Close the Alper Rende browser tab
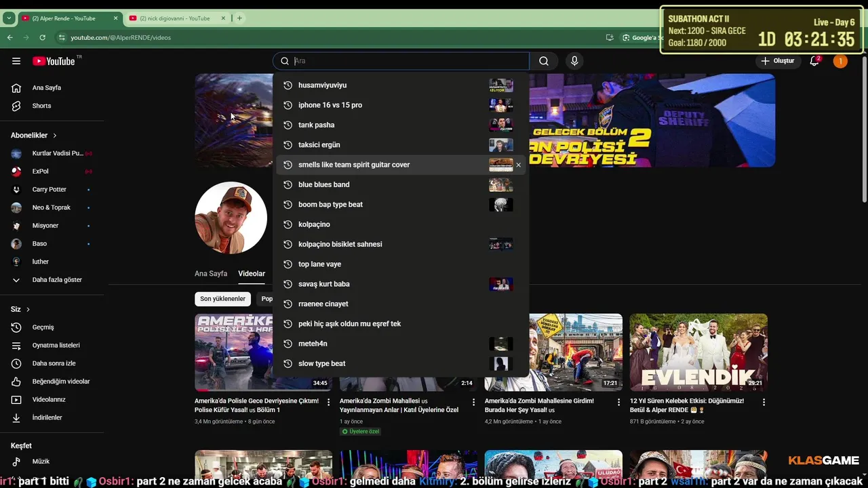Screen dimensions: 868x488 coord(115,18)
